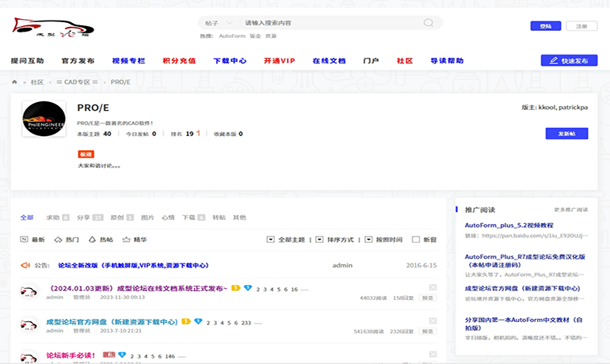The image size is (610, 364).
Task: Open the 下载中心 menu item
Action: coord(230,60)
